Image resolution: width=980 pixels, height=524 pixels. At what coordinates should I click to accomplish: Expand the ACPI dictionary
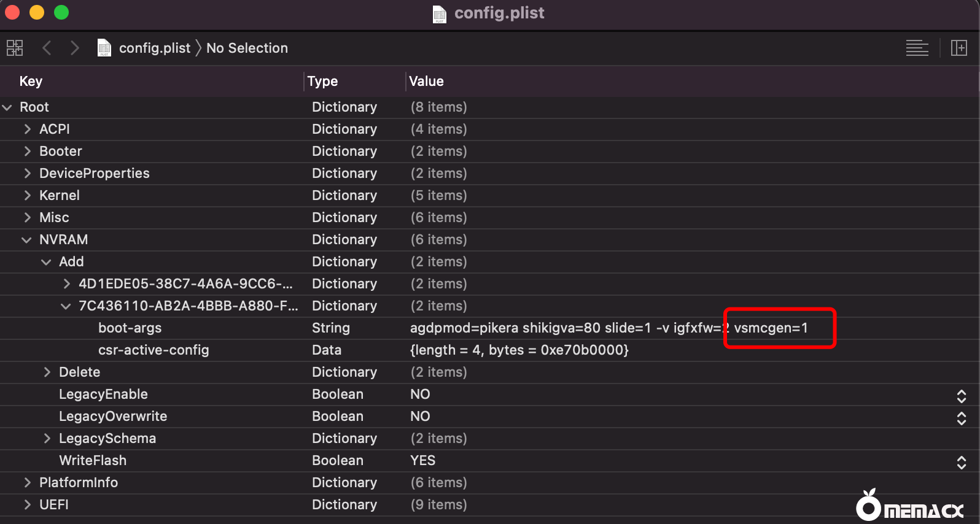coord(28,129)
